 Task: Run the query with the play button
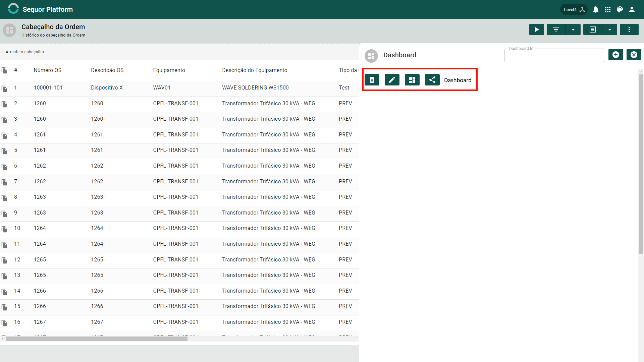coord(537,29)
